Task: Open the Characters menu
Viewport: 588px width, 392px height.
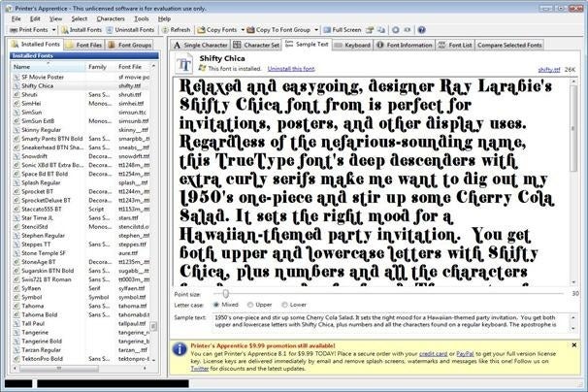Action: click(111, 18)
